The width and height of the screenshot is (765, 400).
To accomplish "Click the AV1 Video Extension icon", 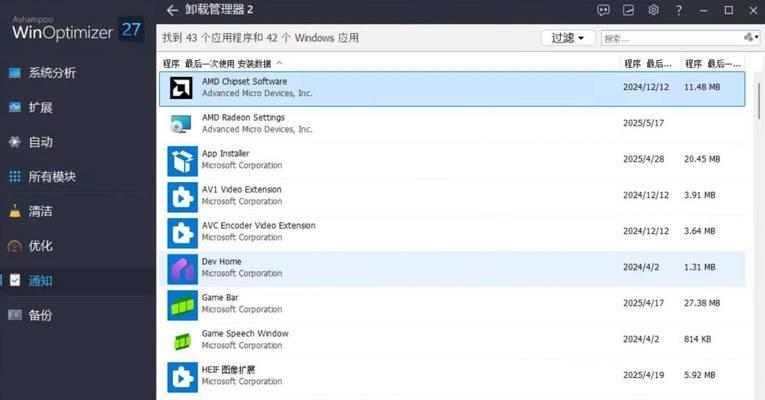I will coord(182,197).
